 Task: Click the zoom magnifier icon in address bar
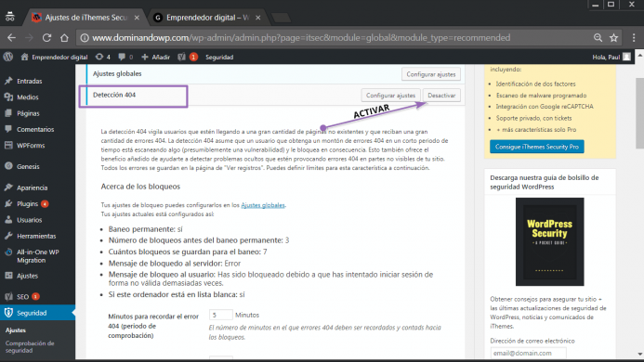pyautogui.click(x=598, y=38)
